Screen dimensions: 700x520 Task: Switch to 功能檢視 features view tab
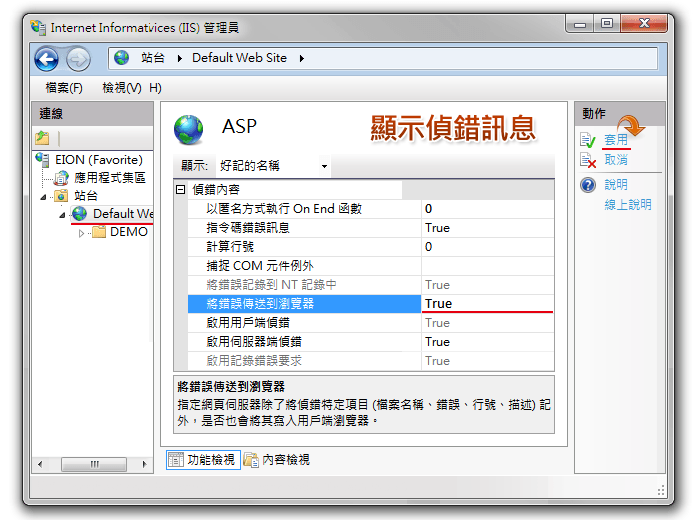(204, 460)
